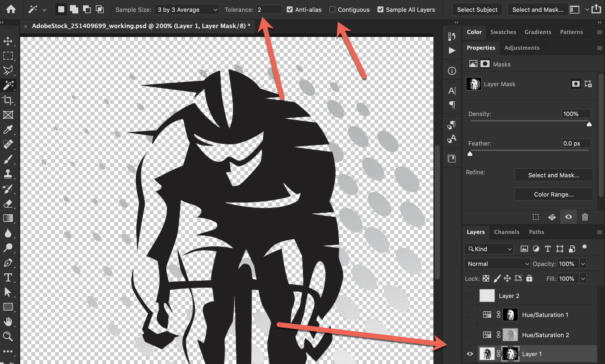Enable the Contiguous option
Viewport: 605px width, 364px height.
332,10
